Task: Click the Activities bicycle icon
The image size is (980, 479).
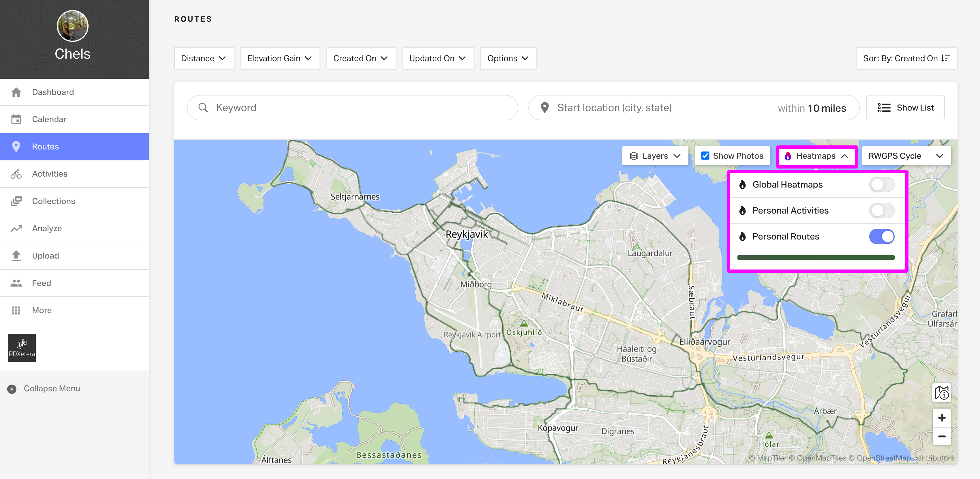Action: pos(16,174)
